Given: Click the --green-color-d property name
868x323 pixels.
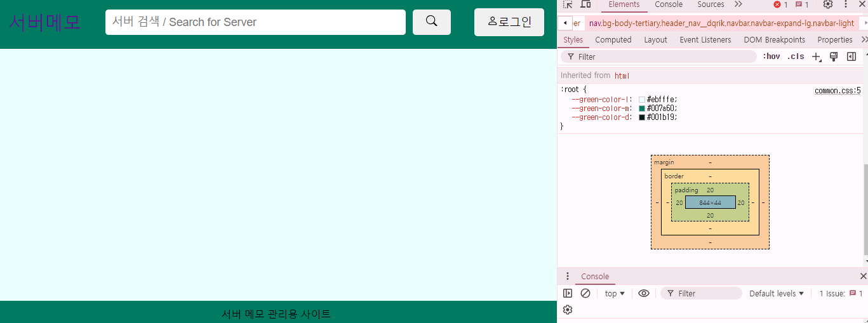Looking at the screenshot, I should click(601, 117).
